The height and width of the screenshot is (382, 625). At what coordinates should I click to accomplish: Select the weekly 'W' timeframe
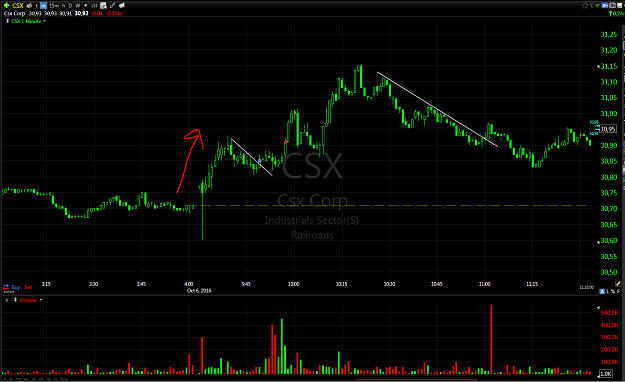point(78,6)
